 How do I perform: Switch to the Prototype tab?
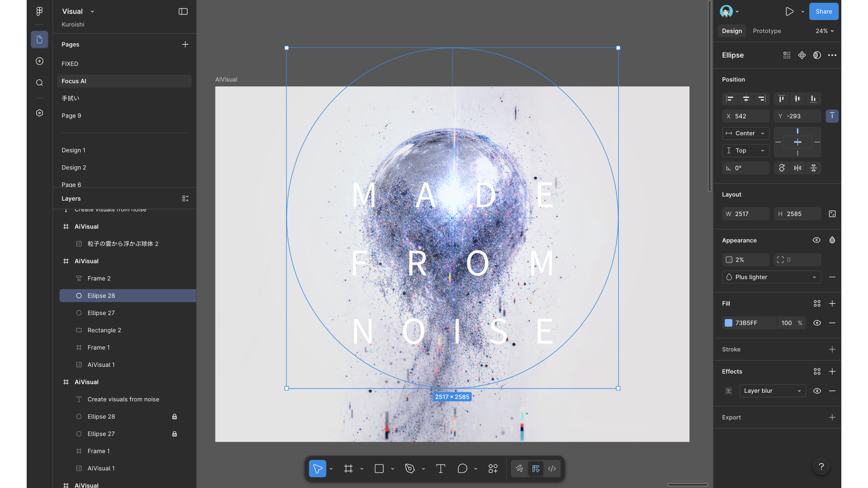pyautogui.click(x=767, y=31)
